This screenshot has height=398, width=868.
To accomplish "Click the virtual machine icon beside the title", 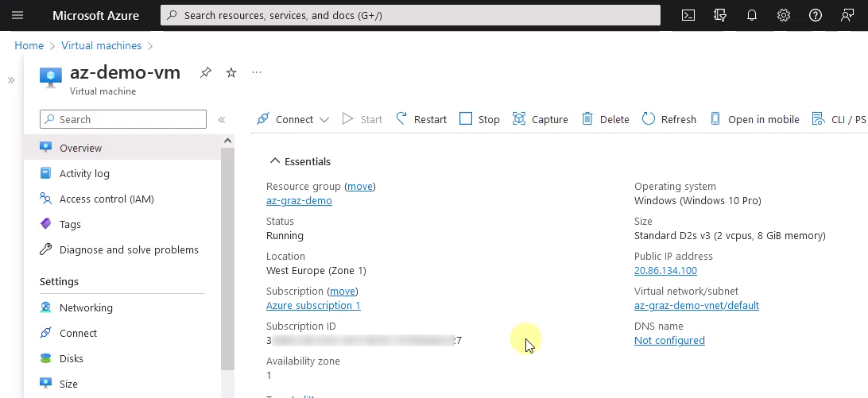I will coord(51,78).
